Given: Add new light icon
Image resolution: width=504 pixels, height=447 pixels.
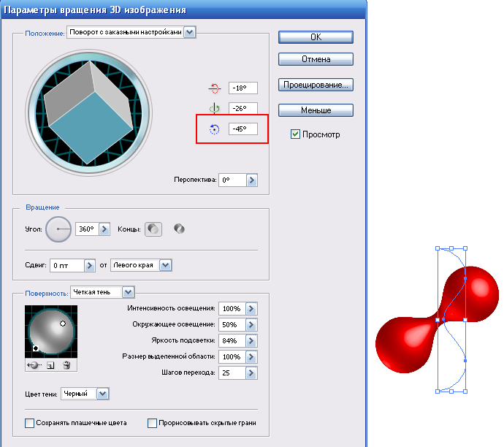Looking at the screenshot, I should click(x=50, y=365).
